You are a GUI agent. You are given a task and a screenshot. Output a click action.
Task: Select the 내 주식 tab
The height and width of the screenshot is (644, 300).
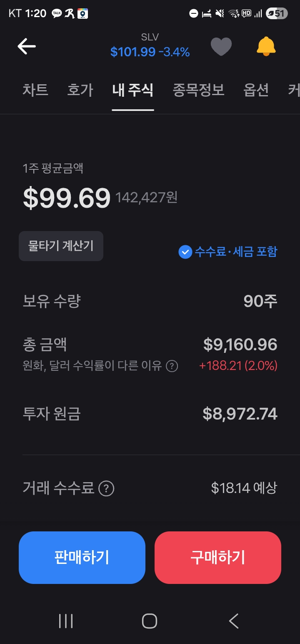133,90
